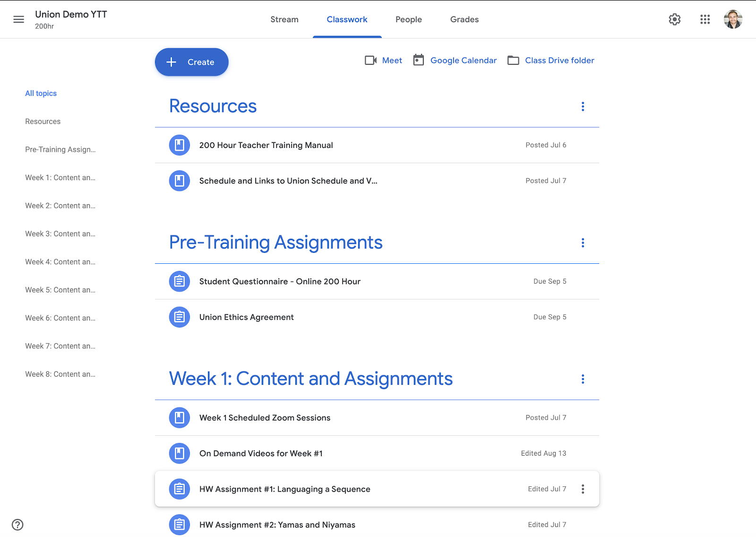
Task: Click material icon for Week 1 Scheduled Zoom Sessions
Action: pos(180,417)
